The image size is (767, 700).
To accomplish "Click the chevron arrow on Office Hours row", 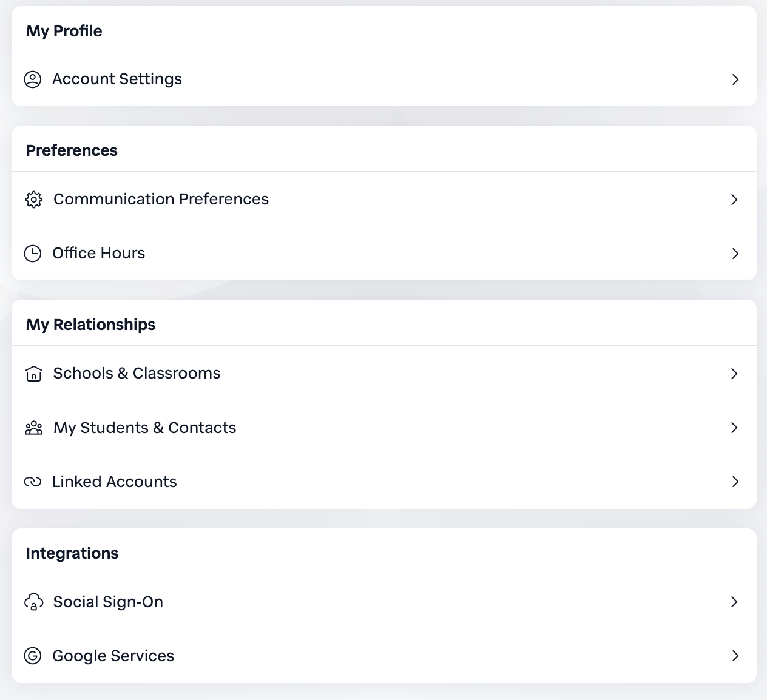I will (x=735, y=254).
